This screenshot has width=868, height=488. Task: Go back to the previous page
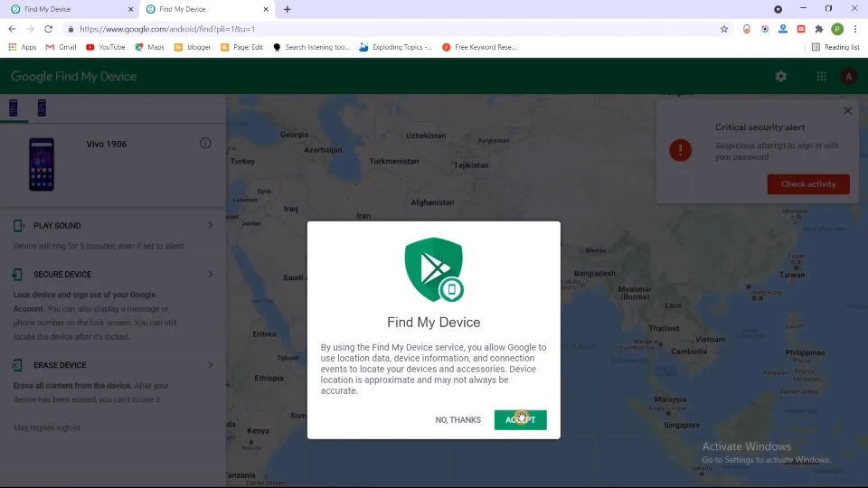pyautogui.click(x=12, y=29)
